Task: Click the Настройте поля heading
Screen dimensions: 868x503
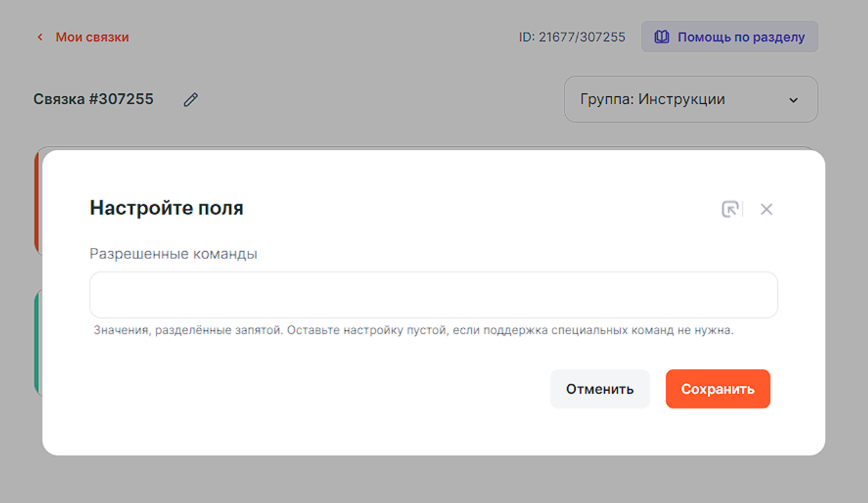Action: click(166, 208)
